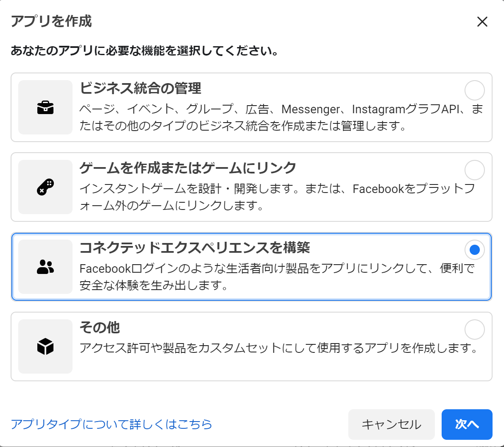The image size is (504, 447).
Task: Click the インスタントゲーム description text
Action: click(277, 197)
